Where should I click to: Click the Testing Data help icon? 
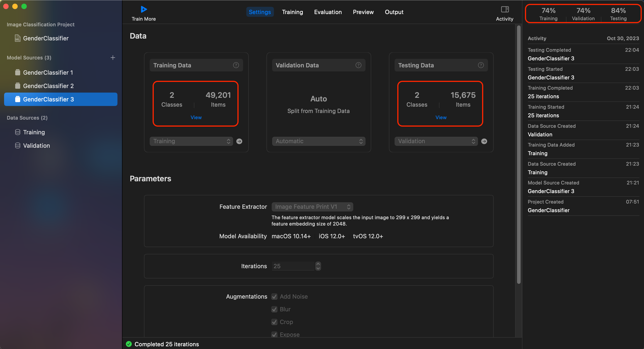pyautogui.click(x=481, y=65)
